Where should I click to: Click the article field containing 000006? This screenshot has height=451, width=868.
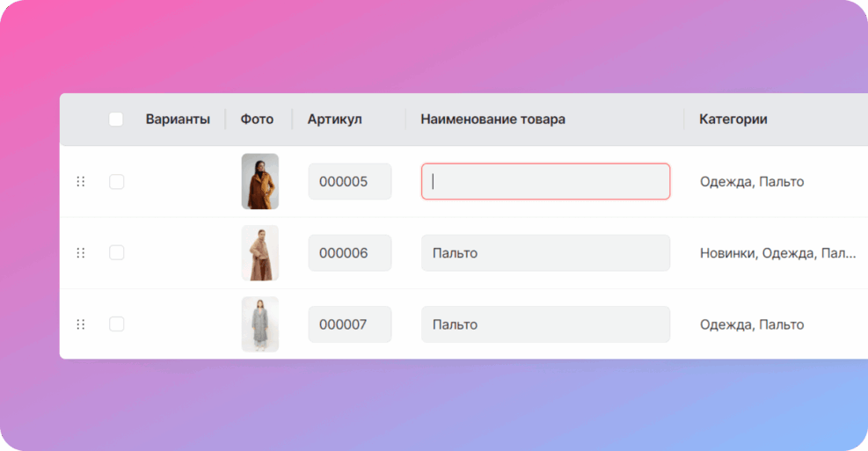(349, 253)
